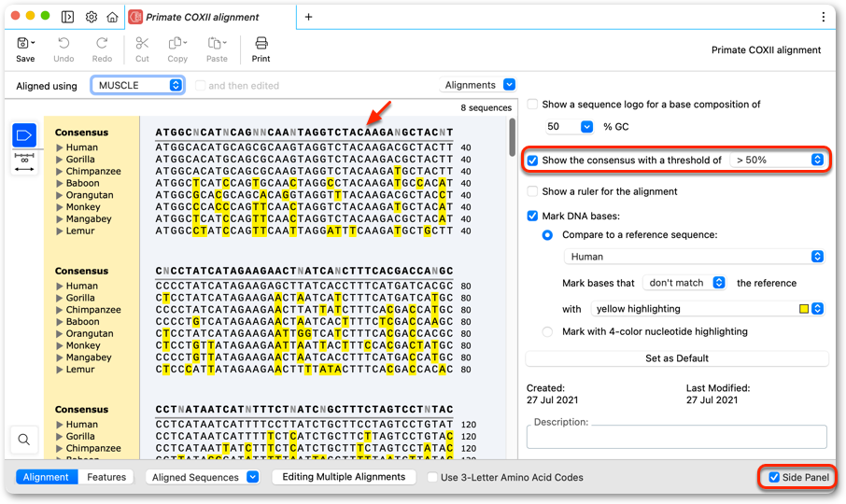846x504 pixels.
Task: Click into the Description text field
Action: pos(677,437)
